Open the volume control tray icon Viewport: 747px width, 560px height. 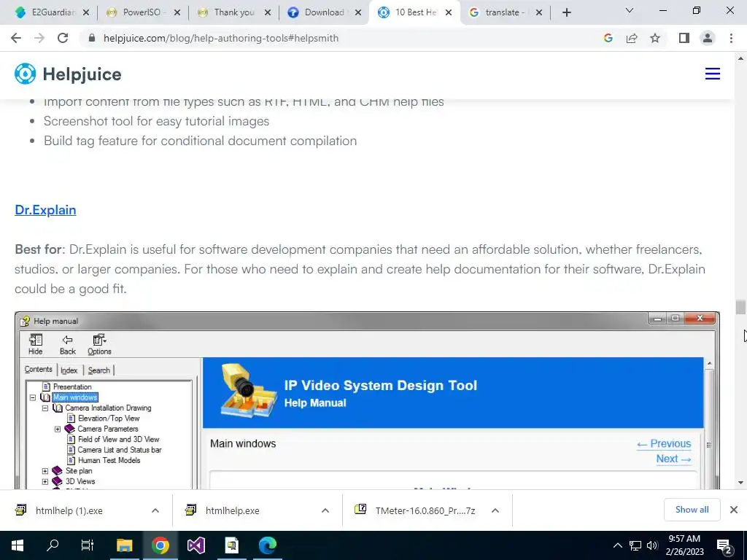click(x=651, y=545)
